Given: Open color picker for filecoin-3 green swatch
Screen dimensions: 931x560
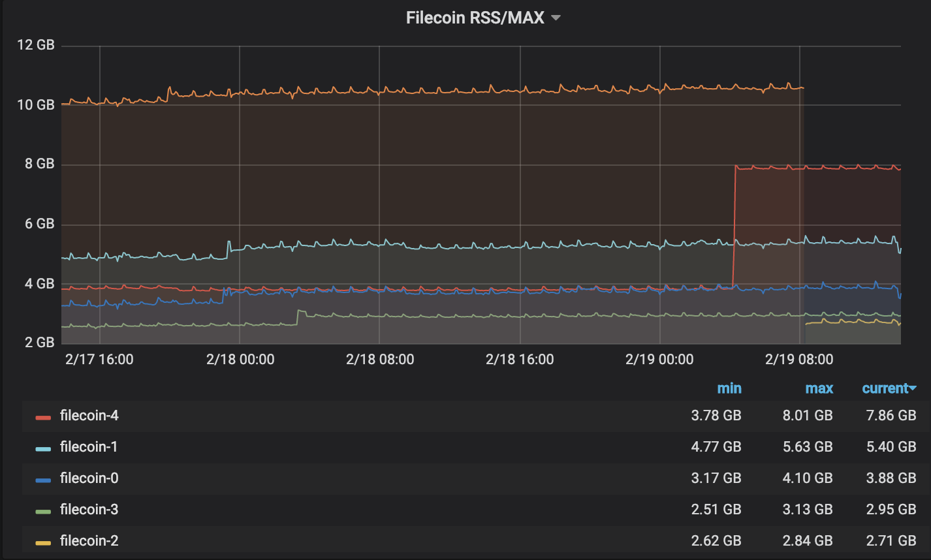Looking at the screenshot, I should click(x=43, y=512).
